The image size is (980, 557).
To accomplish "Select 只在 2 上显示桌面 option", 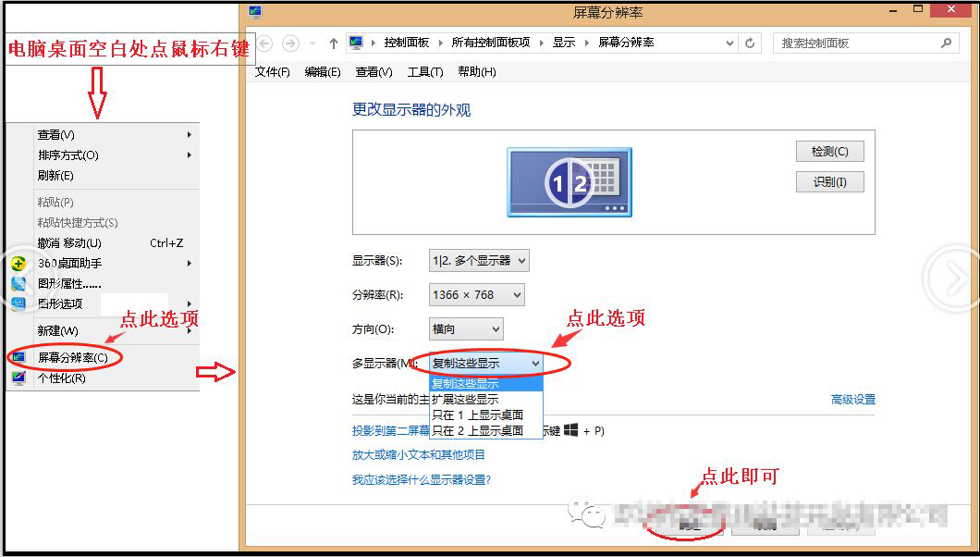I will (x=485, y=431).
